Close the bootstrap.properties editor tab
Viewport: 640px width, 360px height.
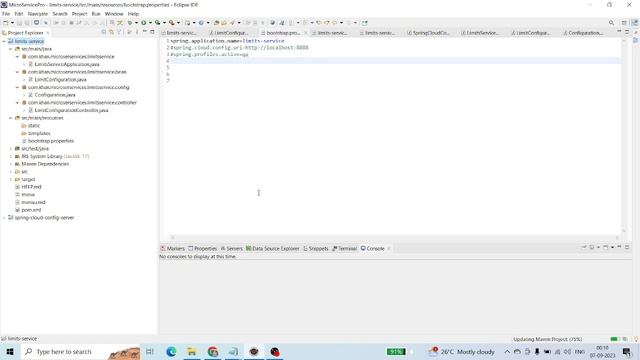click(305, 33)
